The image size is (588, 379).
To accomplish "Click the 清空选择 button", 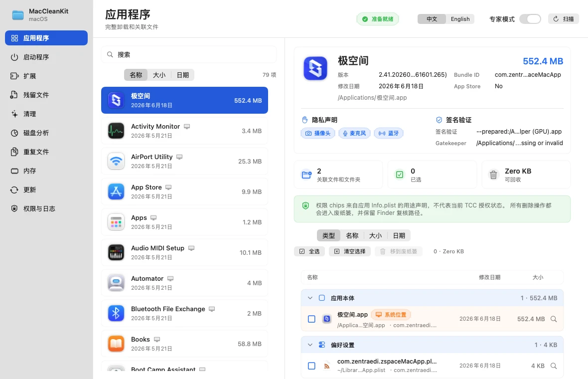I will 350,251.
